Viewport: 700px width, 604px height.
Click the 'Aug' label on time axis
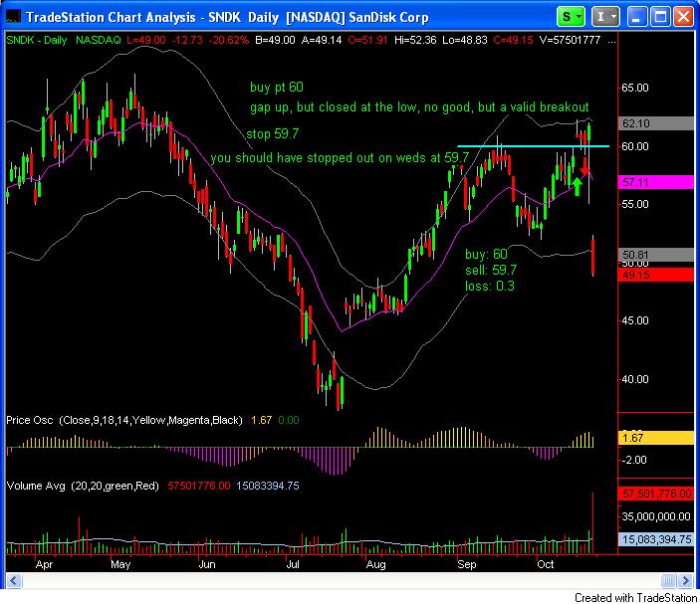(376, 565)
